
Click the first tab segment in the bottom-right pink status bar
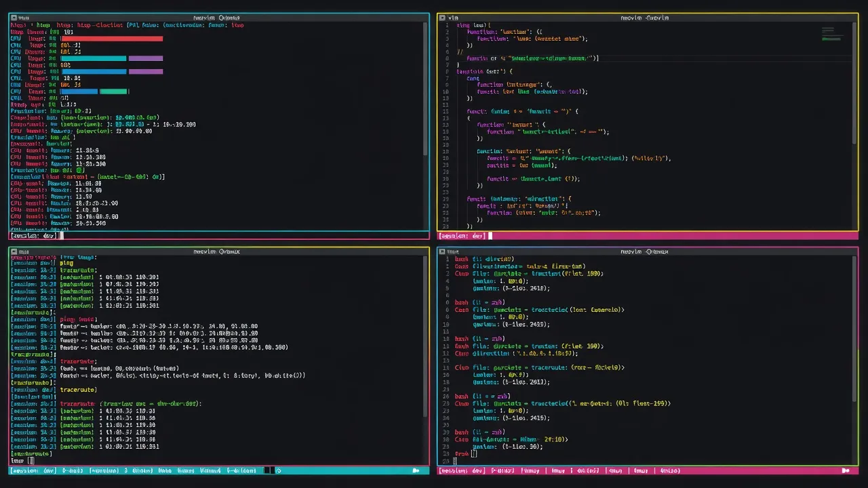tap(461, 470)
